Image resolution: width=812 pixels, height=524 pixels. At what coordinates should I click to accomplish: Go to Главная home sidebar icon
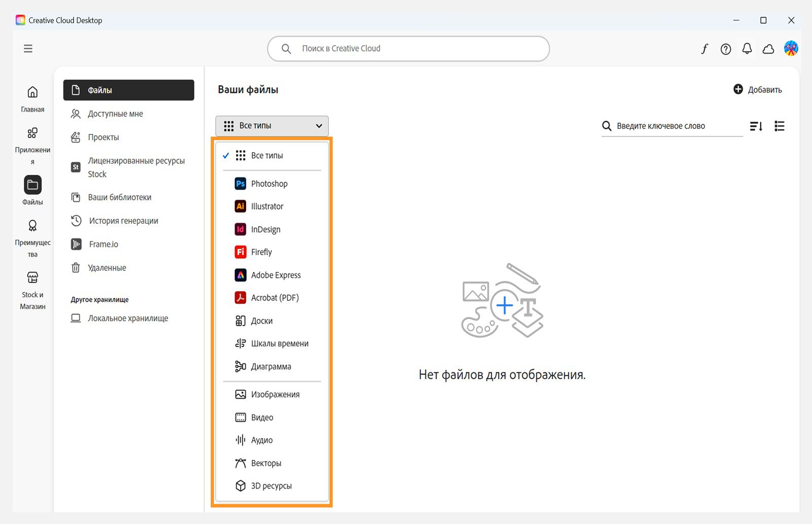(32, 99)
